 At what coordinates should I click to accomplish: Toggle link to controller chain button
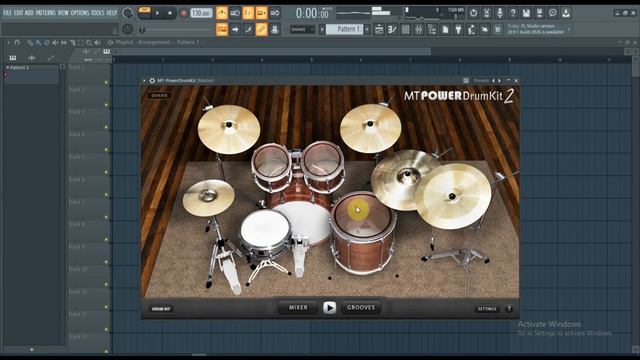[x=261, y=29]
